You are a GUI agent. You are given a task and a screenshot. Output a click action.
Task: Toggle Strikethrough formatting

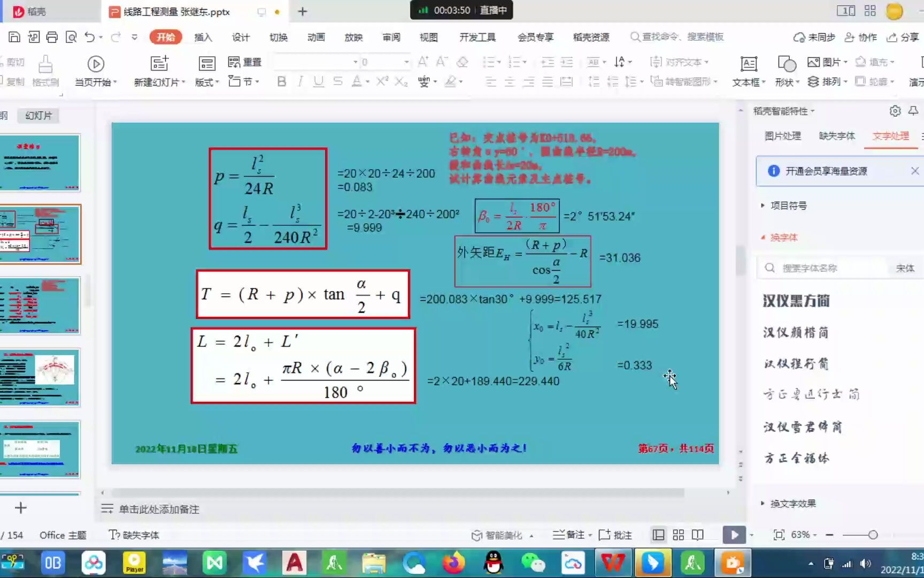point(337,81)
